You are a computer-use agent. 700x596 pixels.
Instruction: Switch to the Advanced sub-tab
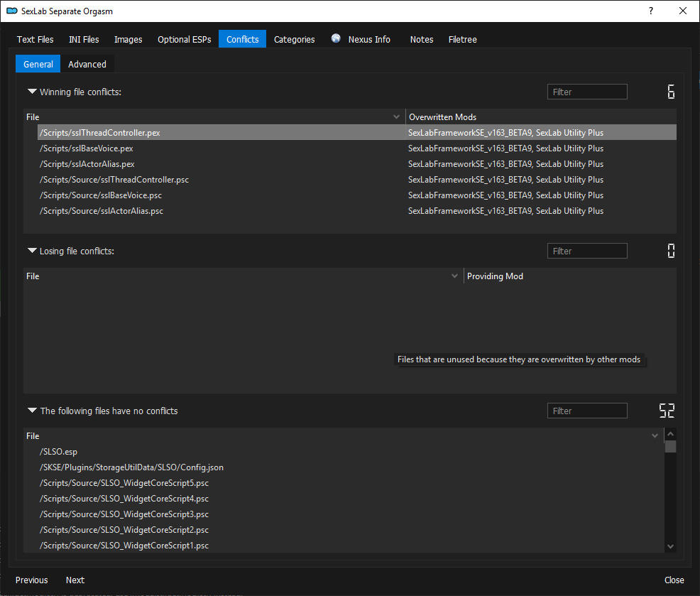click(x=87, y=64)
